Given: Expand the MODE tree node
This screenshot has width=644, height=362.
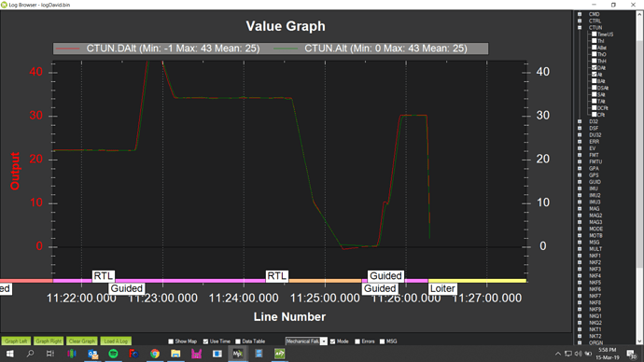Looking at the screenshot, I should point(580,229).
